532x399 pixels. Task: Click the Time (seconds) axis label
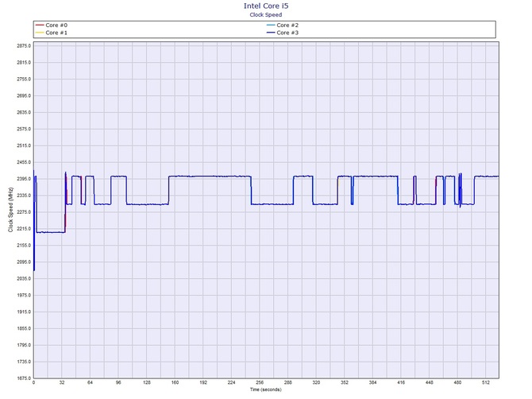click(266, 389)
